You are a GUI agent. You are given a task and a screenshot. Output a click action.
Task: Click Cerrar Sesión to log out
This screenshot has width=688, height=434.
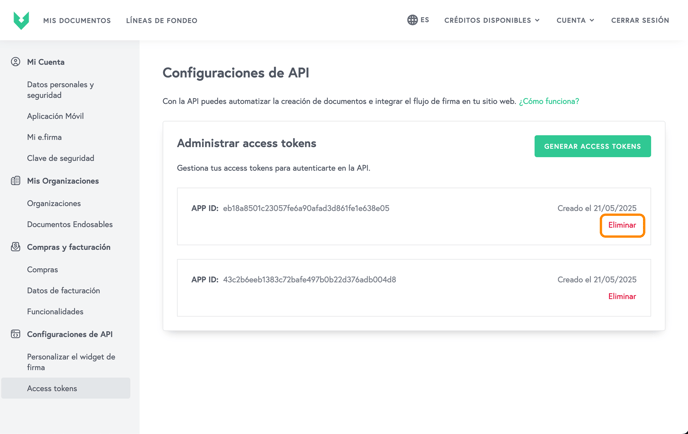point(640,20)
